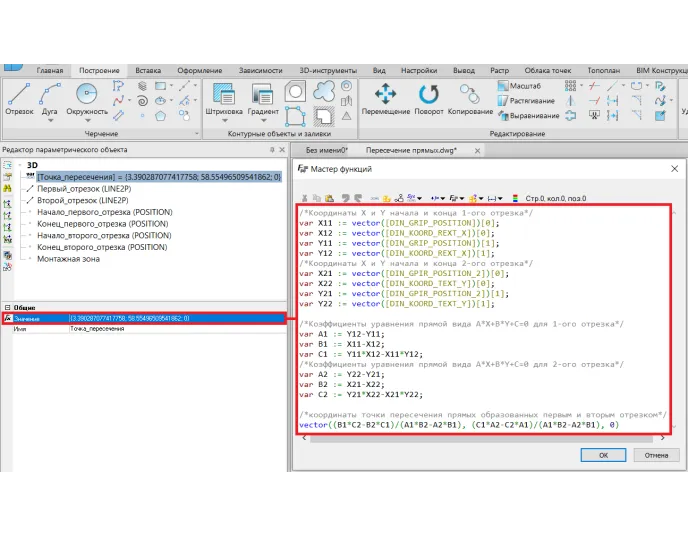Image resolution: width=688 pixels, height=537 pixels.
Task: Select the spline curve tool
Action: (x=118, y=101)
